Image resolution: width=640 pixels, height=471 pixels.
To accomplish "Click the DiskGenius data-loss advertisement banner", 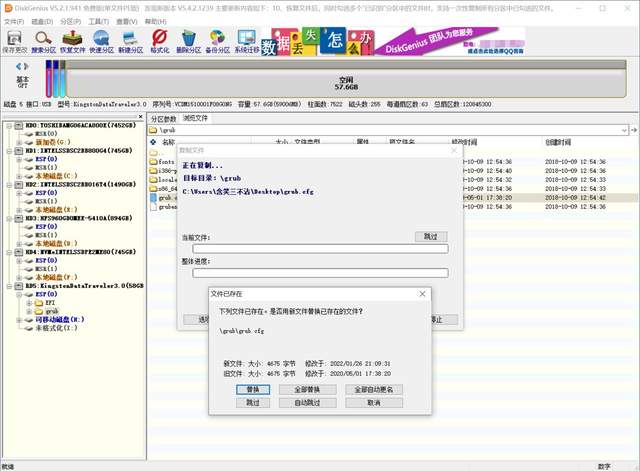I will click(393, 41).
